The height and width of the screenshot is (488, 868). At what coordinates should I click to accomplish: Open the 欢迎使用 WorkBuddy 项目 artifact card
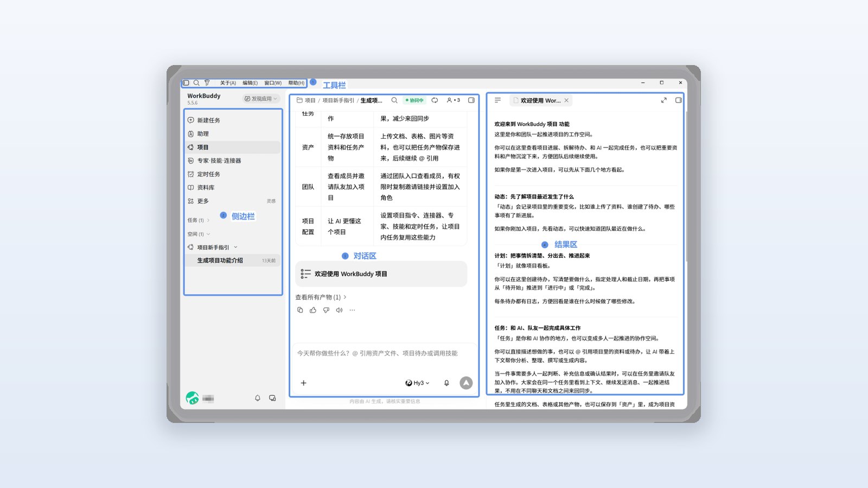381,274
